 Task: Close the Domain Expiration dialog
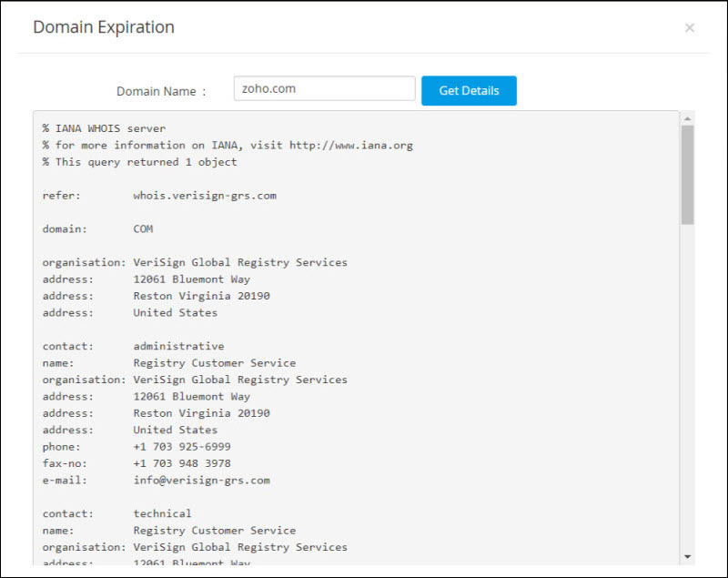tap(690, 28)
